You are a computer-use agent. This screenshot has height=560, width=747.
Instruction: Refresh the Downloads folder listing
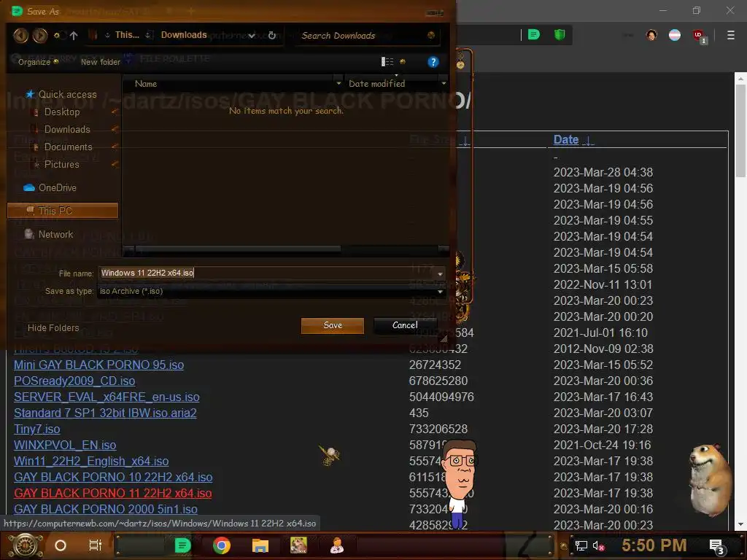(271, 35)
